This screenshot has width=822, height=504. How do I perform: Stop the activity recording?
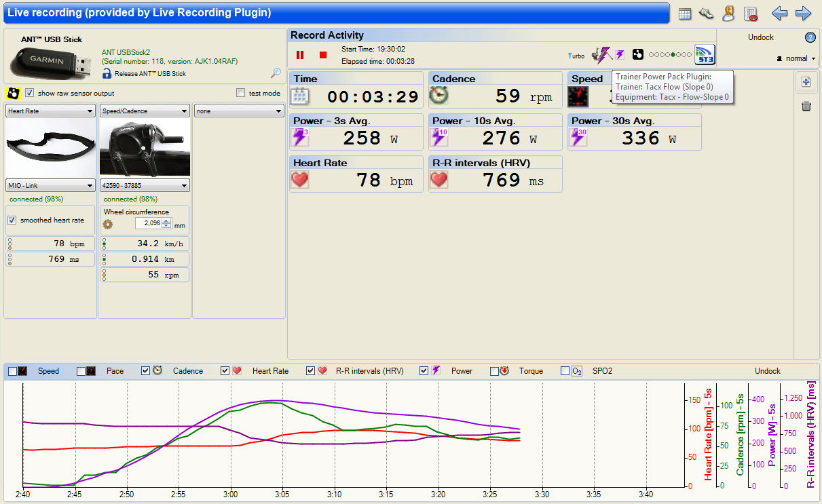(323, 55)
